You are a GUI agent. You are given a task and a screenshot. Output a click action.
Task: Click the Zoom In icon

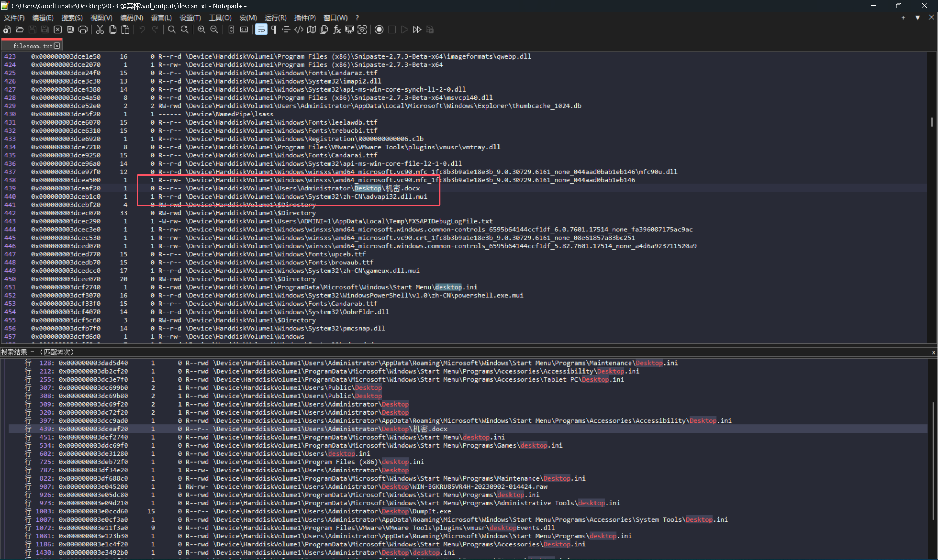click(x=201, y=29)
